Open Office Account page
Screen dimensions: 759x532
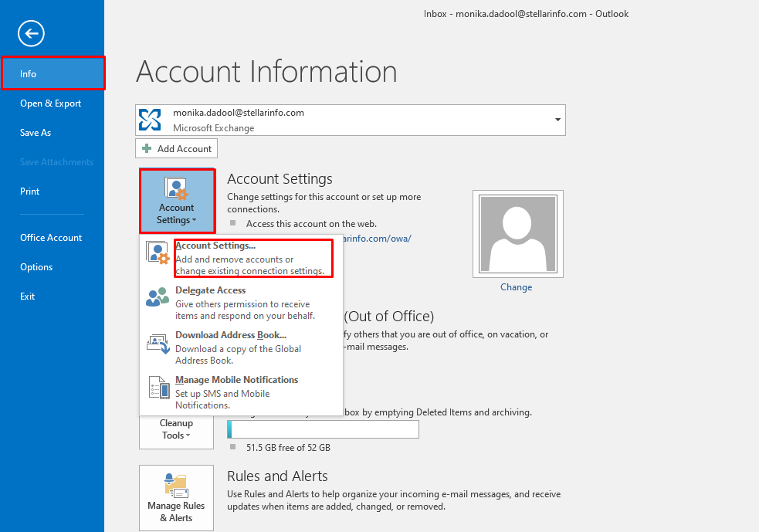coord(51,238)
